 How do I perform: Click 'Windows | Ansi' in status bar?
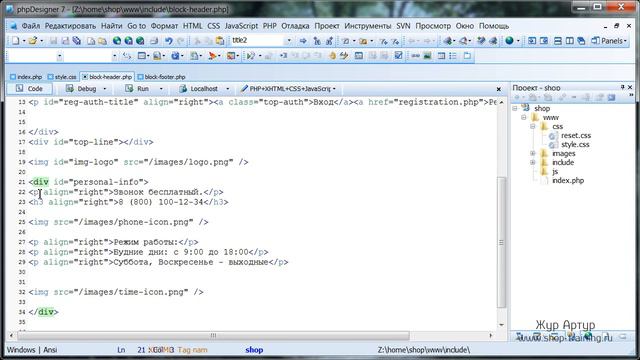point(32,350)
